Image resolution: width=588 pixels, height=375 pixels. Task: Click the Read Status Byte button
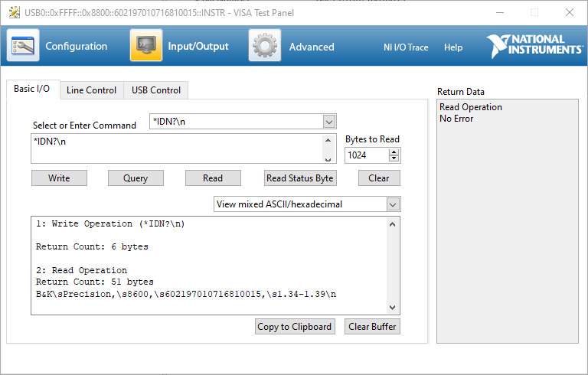point(300,178)
